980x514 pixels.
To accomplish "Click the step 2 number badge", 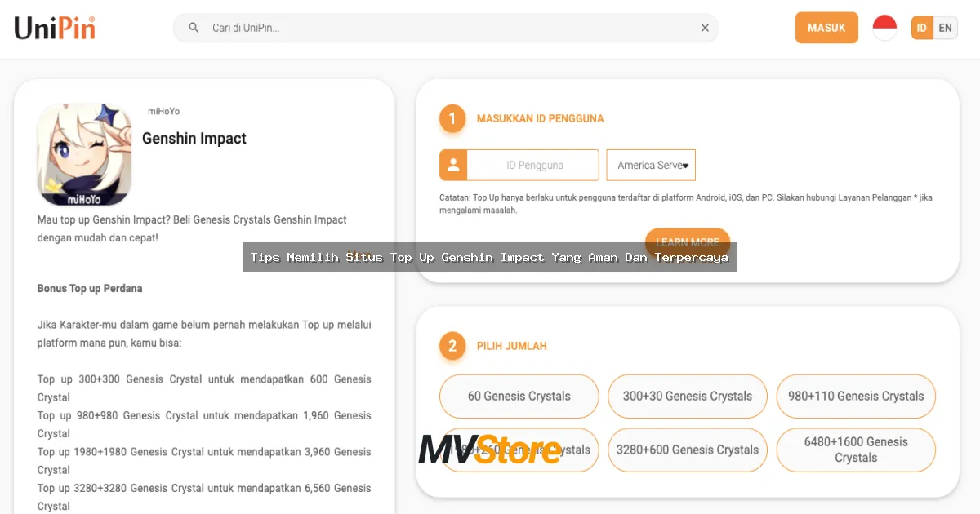I will [452, 346].
